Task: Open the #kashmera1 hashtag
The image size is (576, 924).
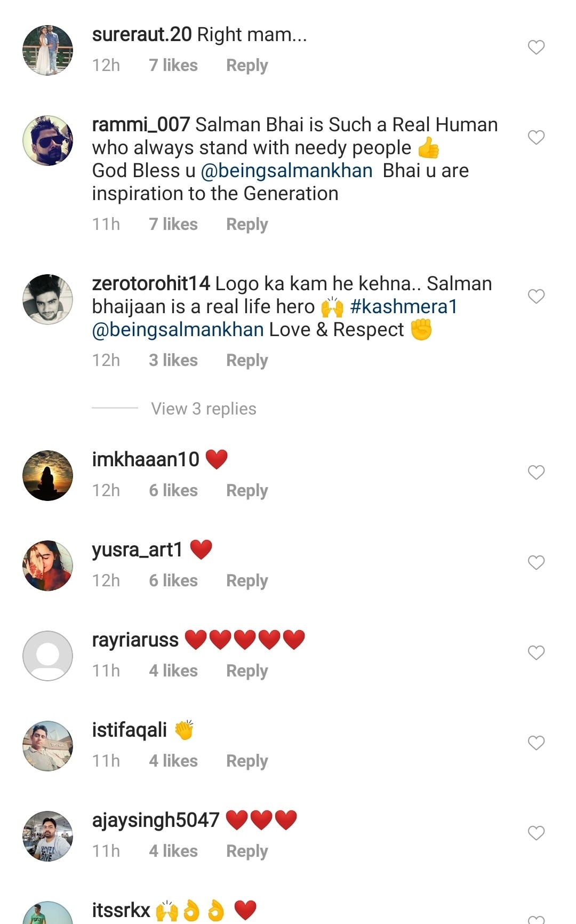Action: click(404, 307)
